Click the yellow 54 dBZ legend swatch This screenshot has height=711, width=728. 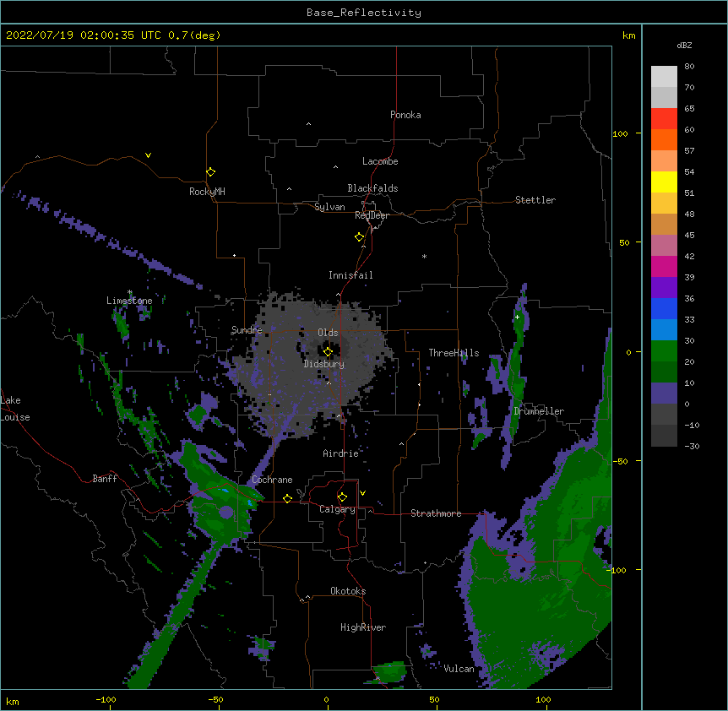click(x=664, y=182)
